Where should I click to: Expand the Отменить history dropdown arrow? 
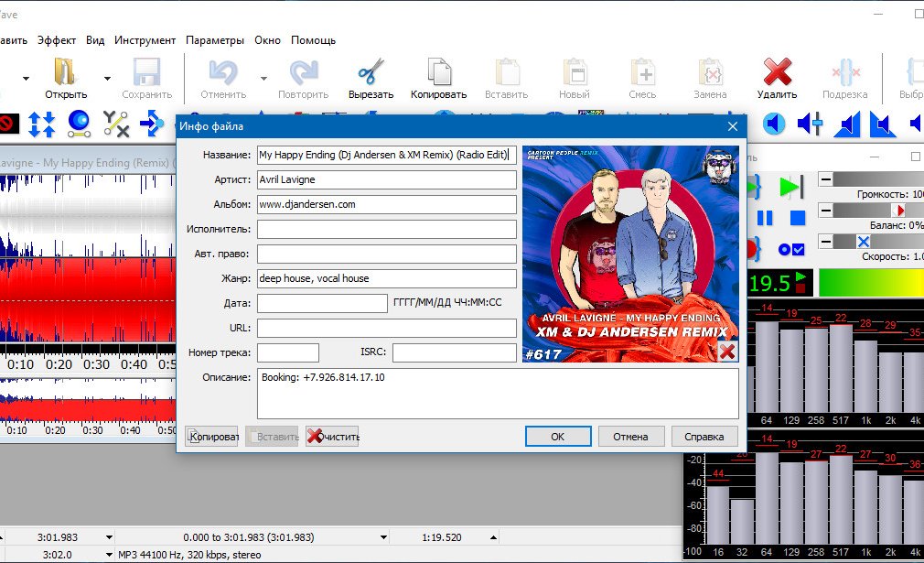coord(263,79)
